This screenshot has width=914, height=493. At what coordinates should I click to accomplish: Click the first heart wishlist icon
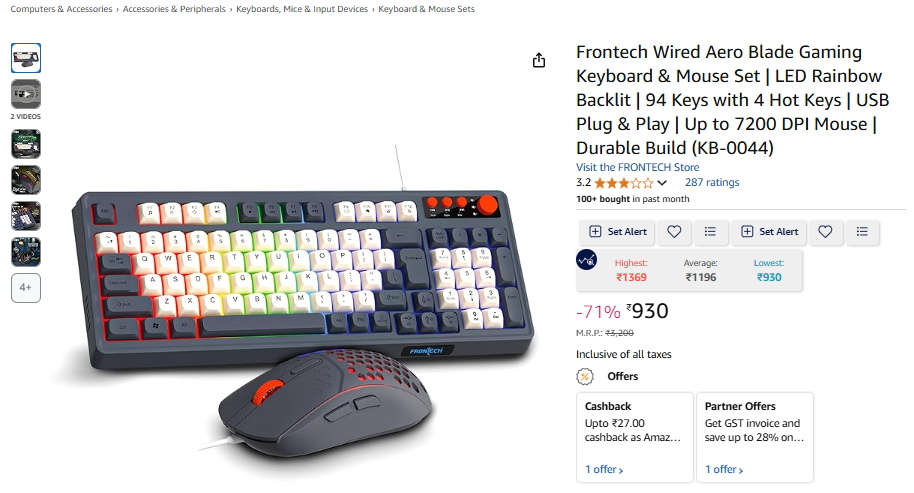tap(674, 232)
